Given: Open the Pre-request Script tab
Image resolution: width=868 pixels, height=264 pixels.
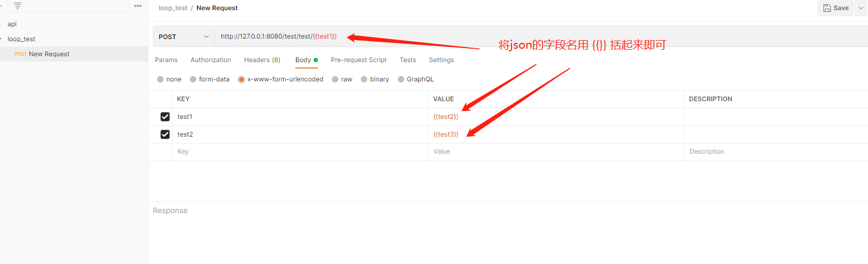Looking at the screenshot, I should (359, 60).
